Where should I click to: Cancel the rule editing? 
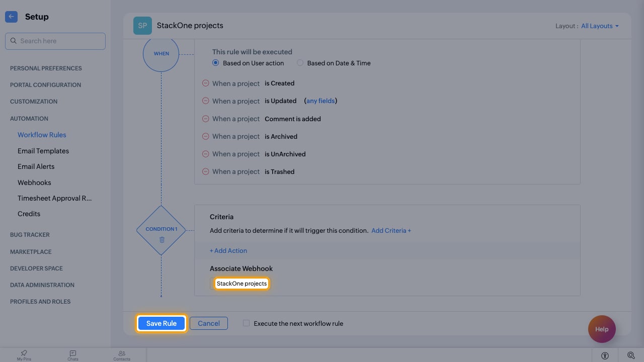209,323
